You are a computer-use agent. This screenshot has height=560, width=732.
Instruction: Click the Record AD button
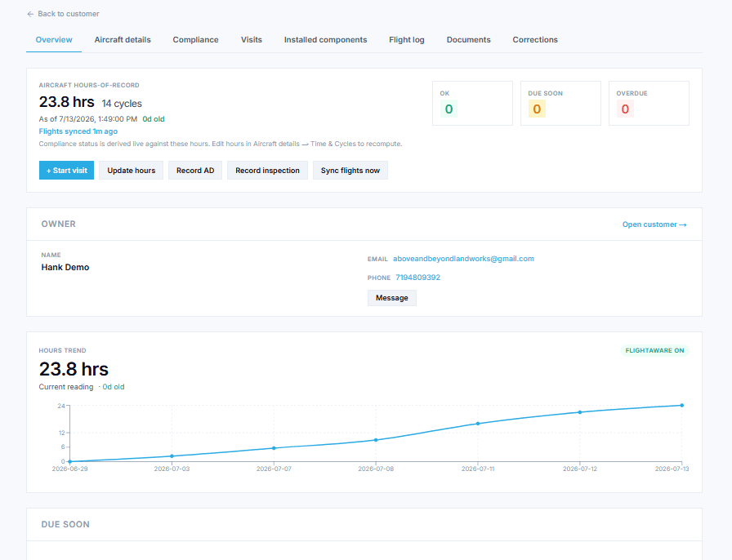[x=195, y=171]
